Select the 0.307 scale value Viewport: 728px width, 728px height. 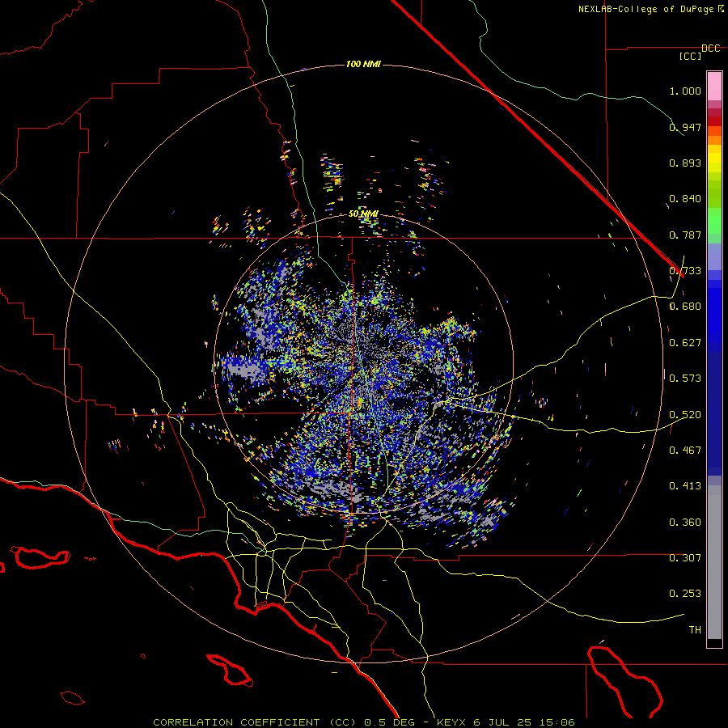click(x=685, y=558)
